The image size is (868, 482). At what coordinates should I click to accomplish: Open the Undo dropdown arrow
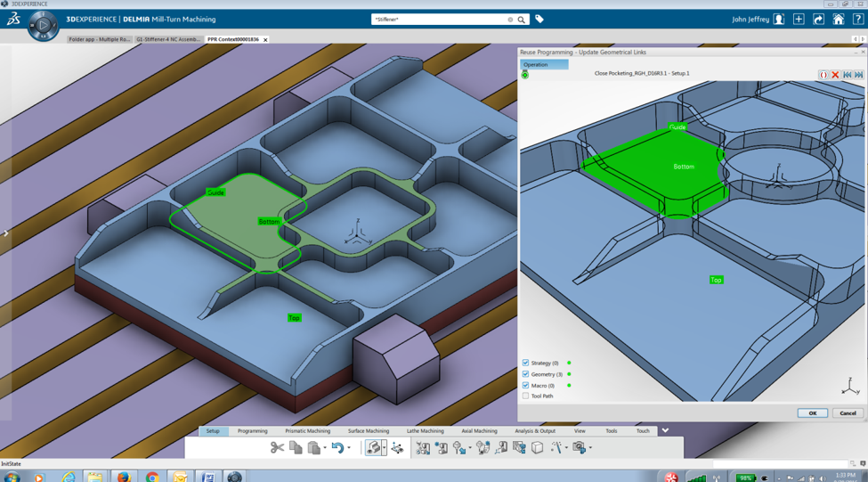pos(349,448)
